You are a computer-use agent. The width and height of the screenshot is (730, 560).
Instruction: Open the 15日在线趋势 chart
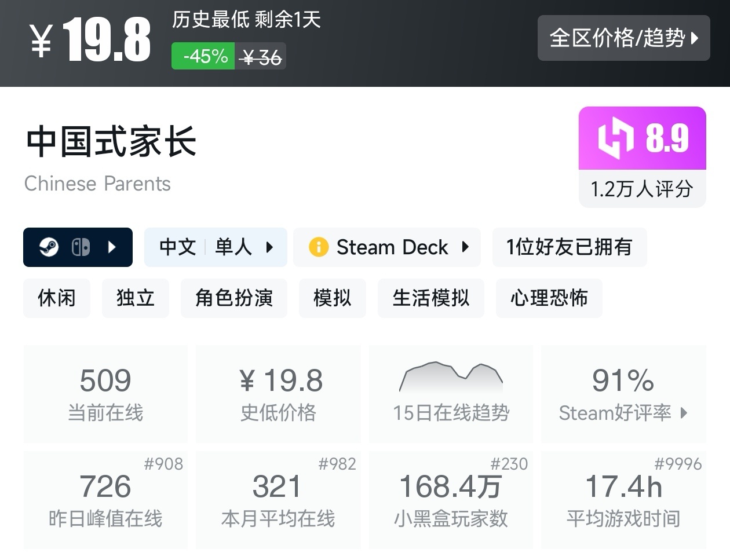[451, 394]
